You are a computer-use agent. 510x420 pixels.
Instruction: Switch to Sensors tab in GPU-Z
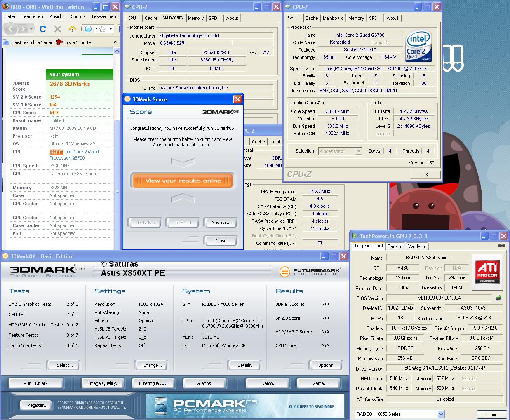395,246
